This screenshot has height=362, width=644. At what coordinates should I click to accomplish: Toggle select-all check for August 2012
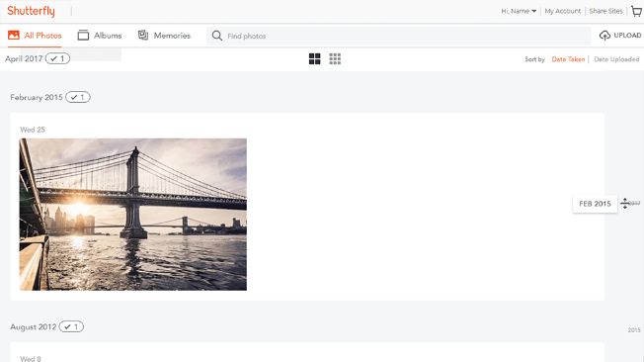(71, 326)
